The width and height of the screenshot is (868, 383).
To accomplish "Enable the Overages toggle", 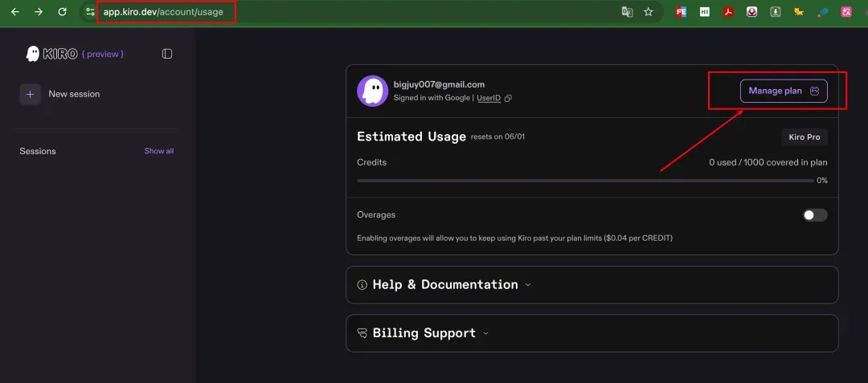I will click(815, 215).
